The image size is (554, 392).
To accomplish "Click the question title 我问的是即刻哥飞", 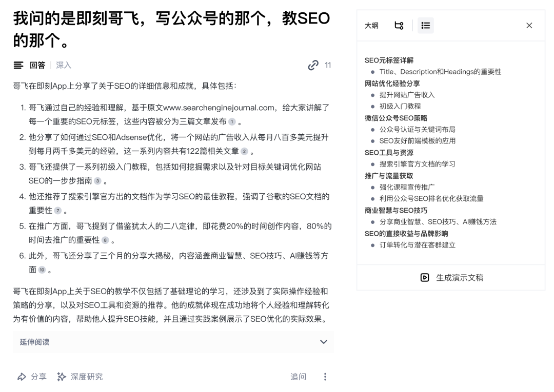I will (172, 29).
